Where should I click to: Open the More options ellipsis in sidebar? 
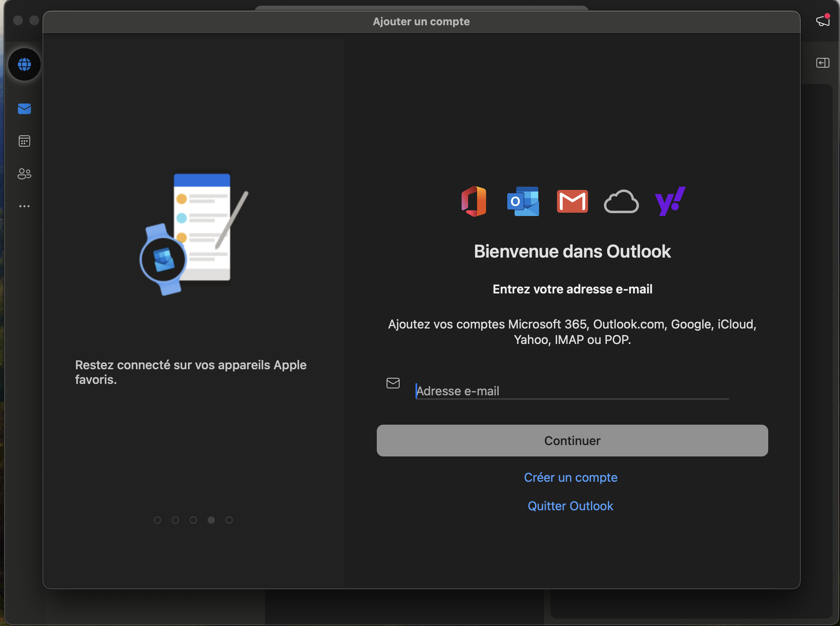tap(24, 206)
